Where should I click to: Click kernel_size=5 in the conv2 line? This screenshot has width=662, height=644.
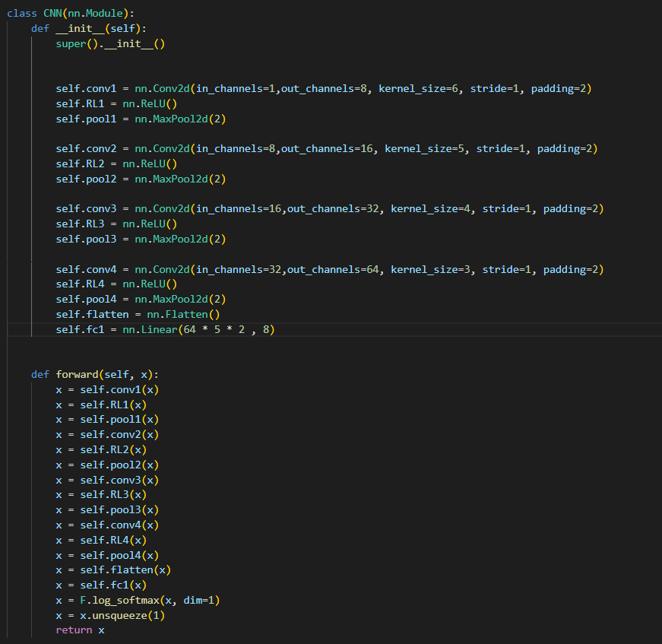pos(424,149)
